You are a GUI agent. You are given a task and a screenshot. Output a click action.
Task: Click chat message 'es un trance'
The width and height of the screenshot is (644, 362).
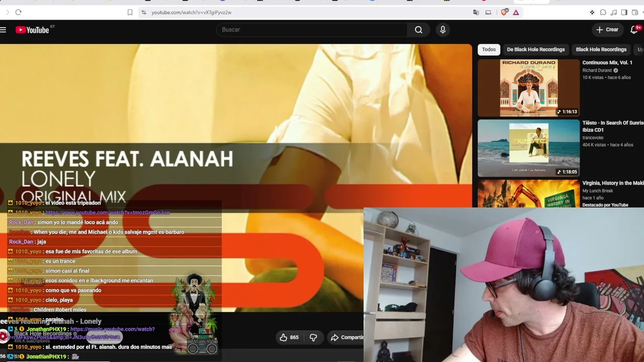[60, 261]
